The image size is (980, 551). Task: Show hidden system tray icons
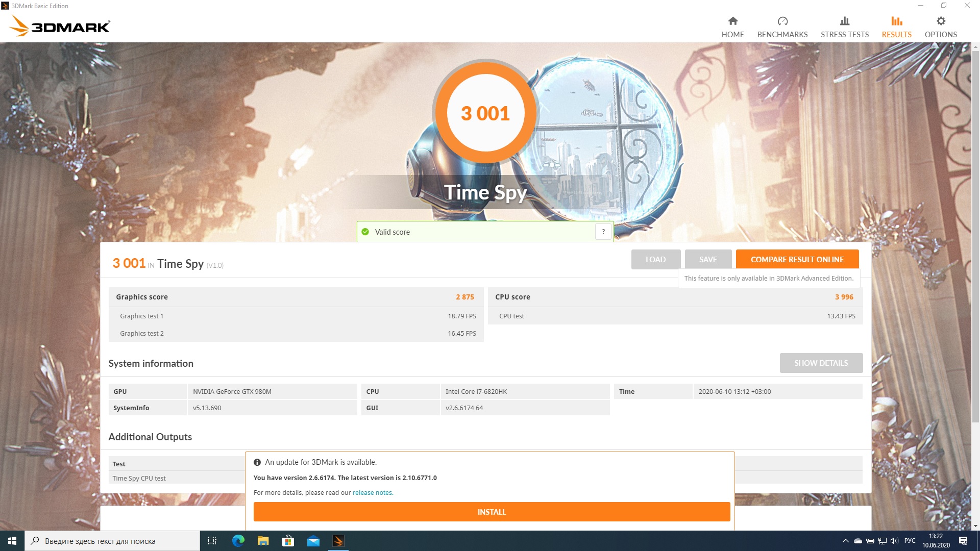pyautogui.click(x=846, y=541)
